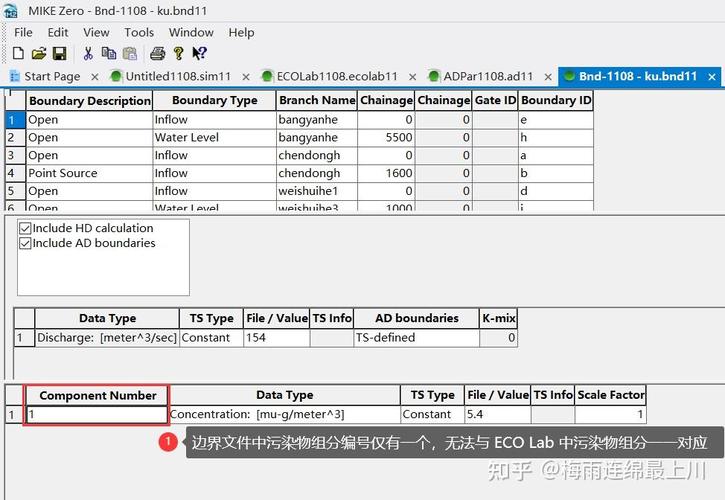Open the Window menu

click(190, 32)
